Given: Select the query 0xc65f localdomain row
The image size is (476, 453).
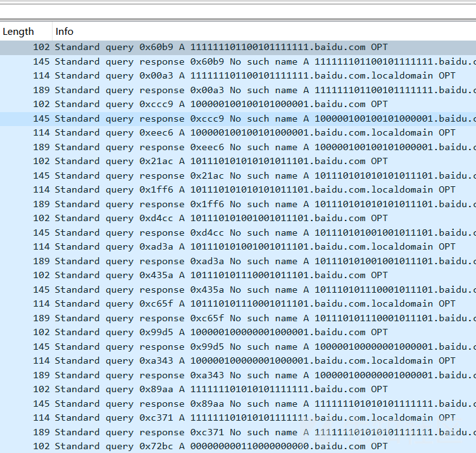Looking at the screenshot, I should tap(238, 304).
